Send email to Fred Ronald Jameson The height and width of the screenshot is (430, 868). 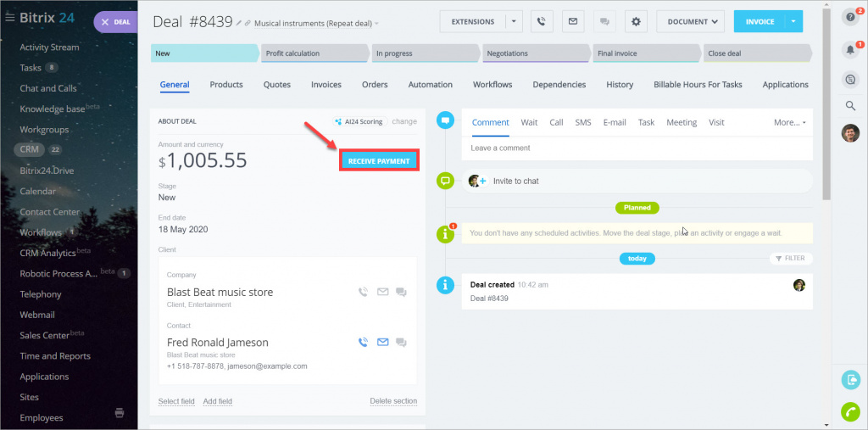pos(382,343)
